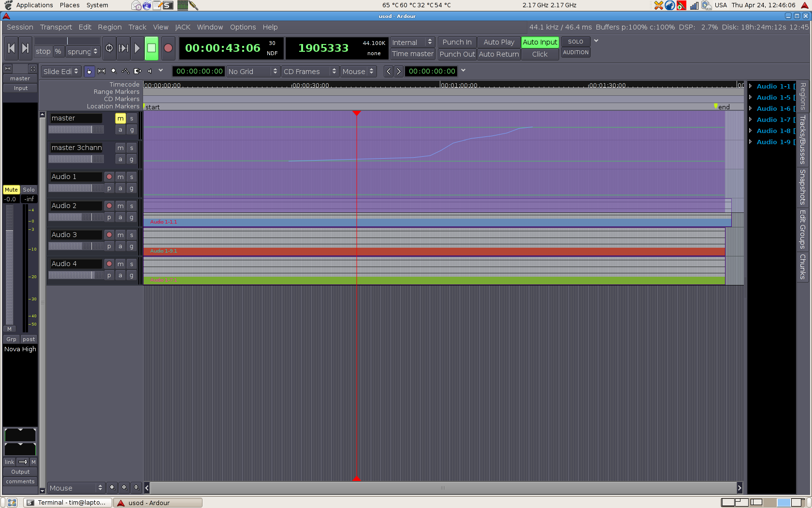Click the zoom out magnifier button

(112, 488)
